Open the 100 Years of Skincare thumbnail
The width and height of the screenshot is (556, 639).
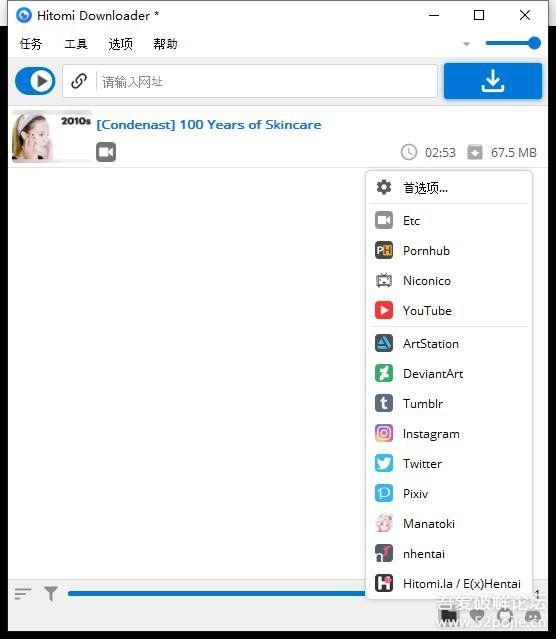(52, 137)
